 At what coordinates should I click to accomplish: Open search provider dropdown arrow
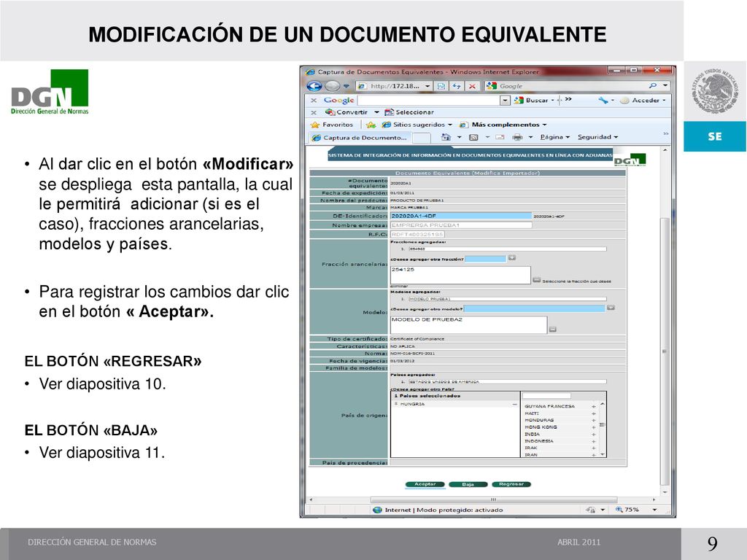665,86
